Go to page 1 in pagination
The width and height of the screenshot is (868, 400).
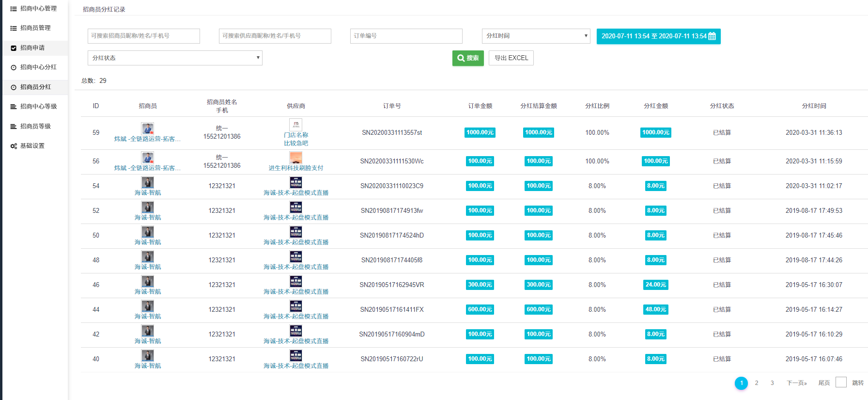tap(741, 383)
